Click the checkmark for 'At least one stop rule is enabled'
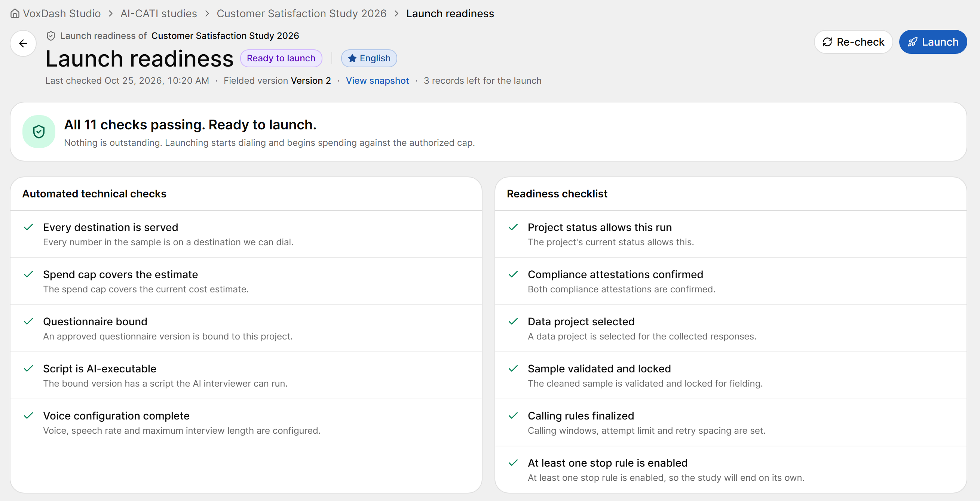This screenshot has height=501, width=980. (x=513, y=463)
